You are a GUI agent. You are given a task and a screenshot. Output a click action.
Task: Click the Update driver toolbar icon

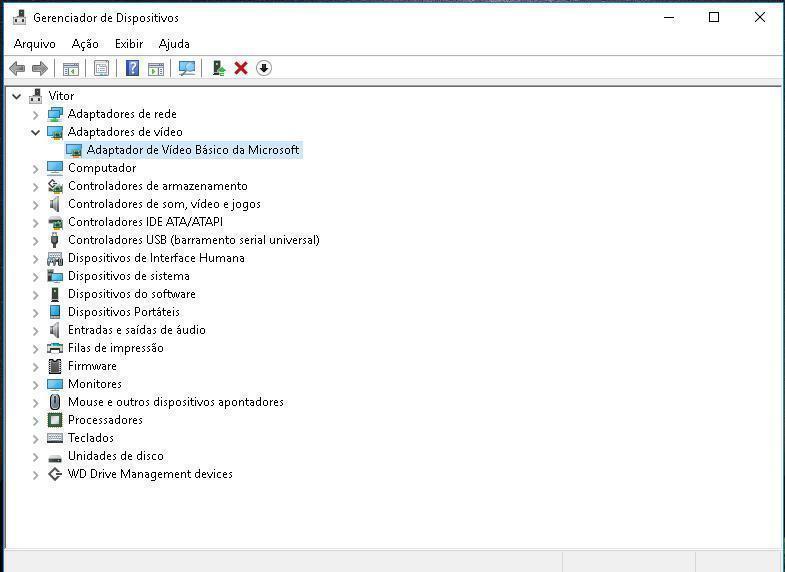pos(218,68)
